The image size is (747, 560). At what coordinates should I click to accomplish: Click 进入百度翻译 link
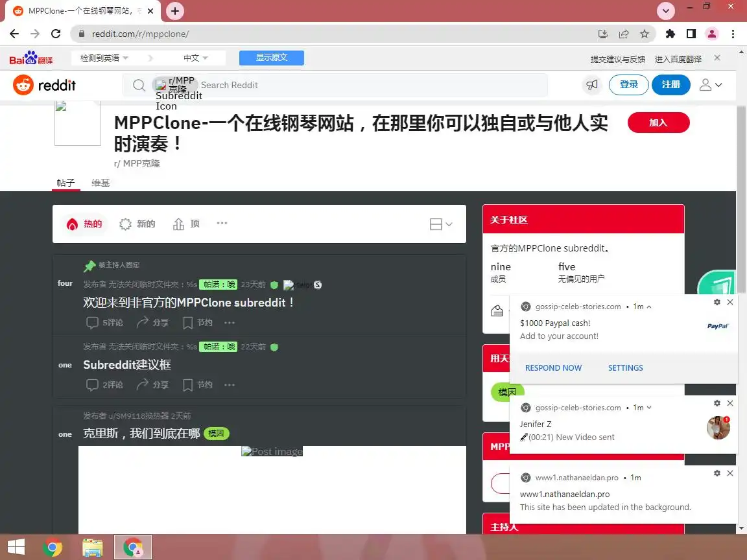click(678, 59)
